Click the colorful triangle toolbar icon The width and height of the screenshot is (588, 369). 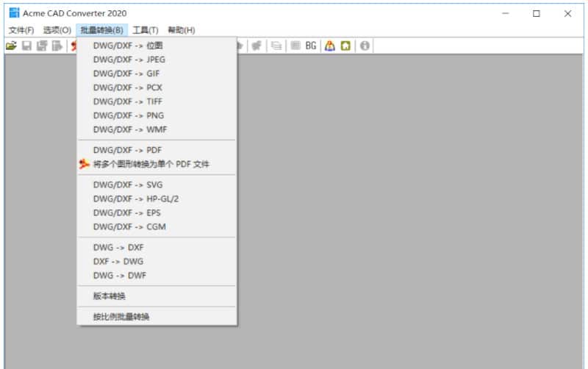click(329, 46)
